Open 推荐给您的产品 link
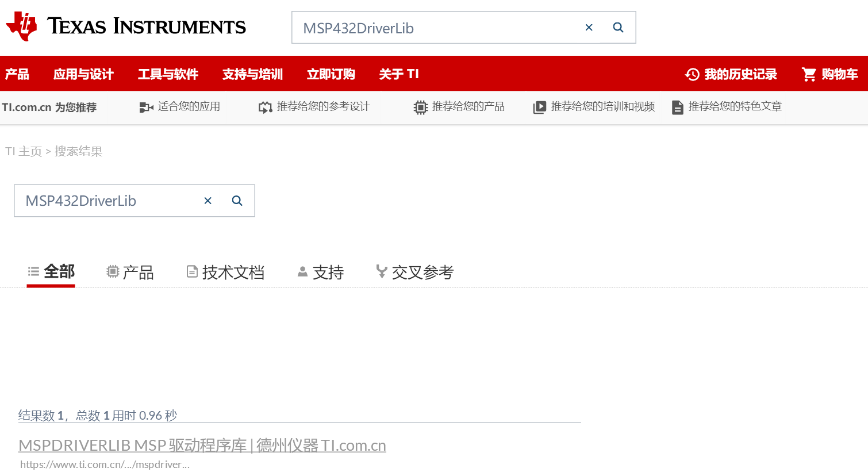868x472 pixels. 468,106
